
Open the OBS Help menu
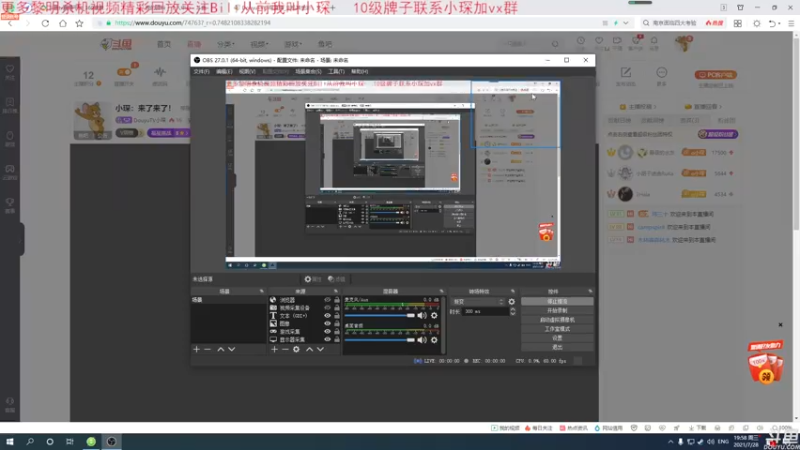(359, 71)
